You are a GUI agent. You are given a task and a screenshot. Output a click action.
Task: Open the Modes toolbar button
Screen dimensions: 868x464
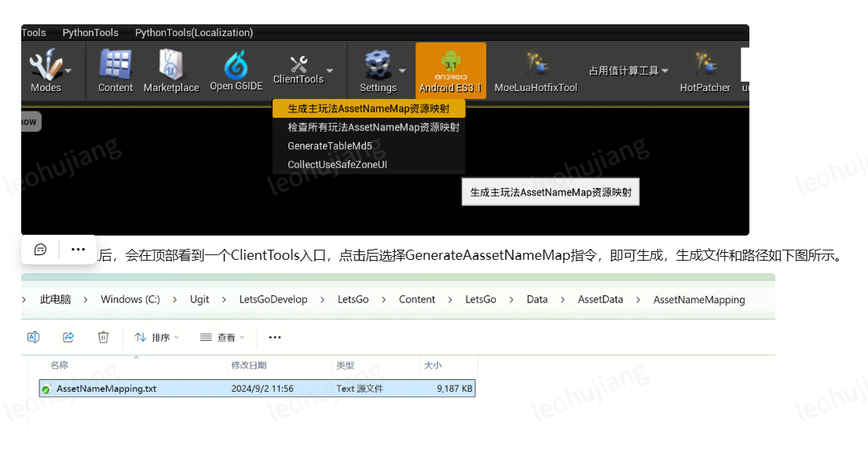click(x=46, y=71)
